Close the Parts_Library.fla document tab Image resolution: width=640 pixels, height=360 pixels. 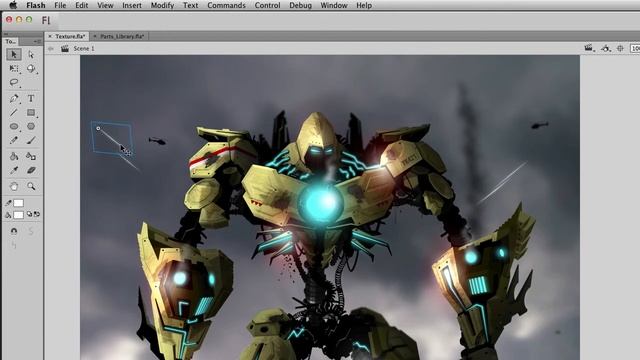click(x=95, y=36)
